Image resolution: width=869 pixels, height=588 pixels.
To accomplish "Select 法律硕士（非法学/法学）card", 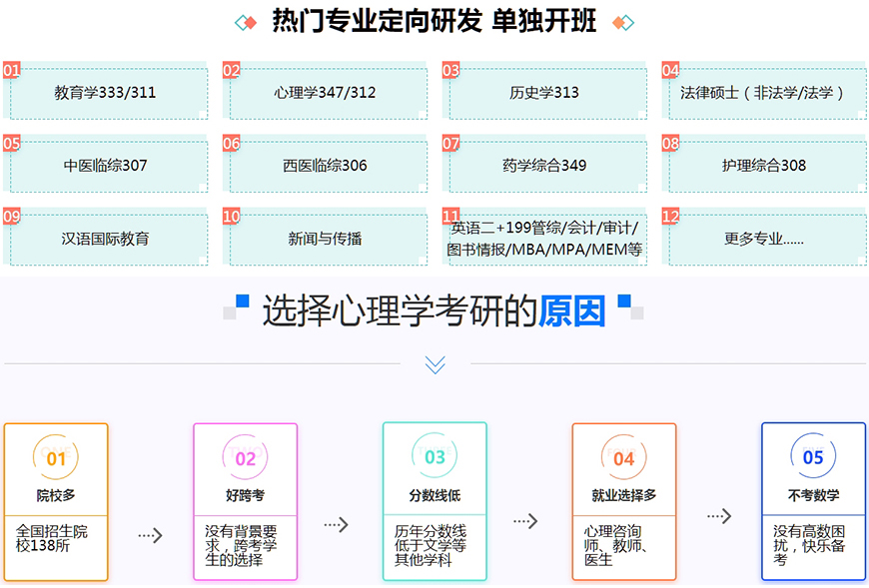I will (x=765, y=92).
